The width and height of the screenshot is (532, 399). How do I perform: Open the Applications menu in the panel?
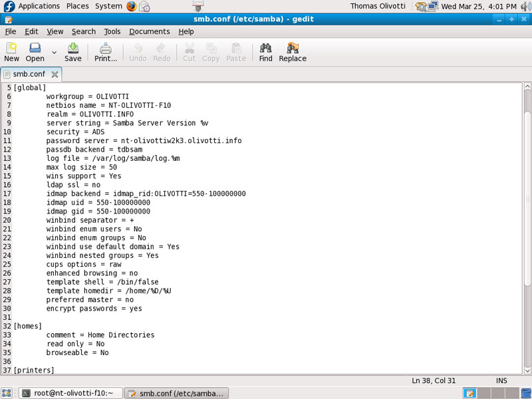[x=39, y=6]
